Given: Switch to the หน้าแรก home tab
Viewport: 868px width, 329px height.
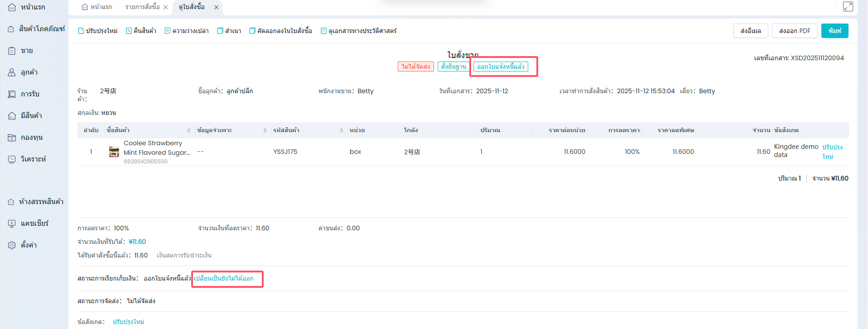Looking at the screenshot, I should tap(96, 7).
